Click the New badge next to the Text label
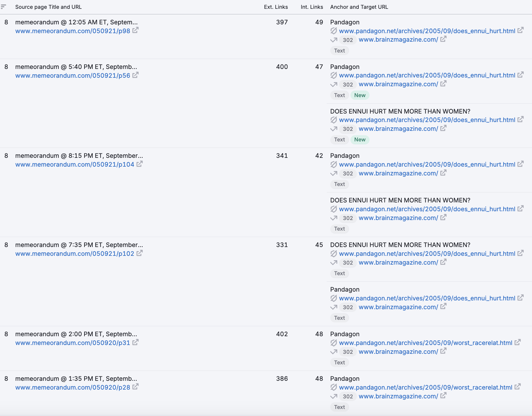The width and height of the screenshot is (532, 416). pyautogui.click(x=360, y=95)
